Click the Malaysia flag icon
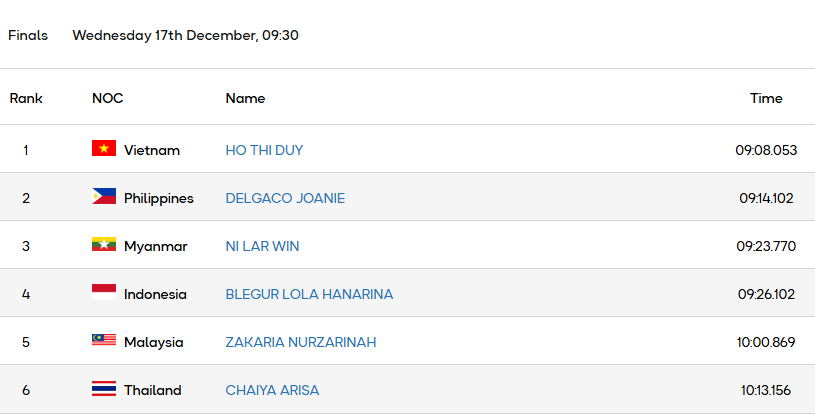Viewport: 815px width, 414px height. 104,341
